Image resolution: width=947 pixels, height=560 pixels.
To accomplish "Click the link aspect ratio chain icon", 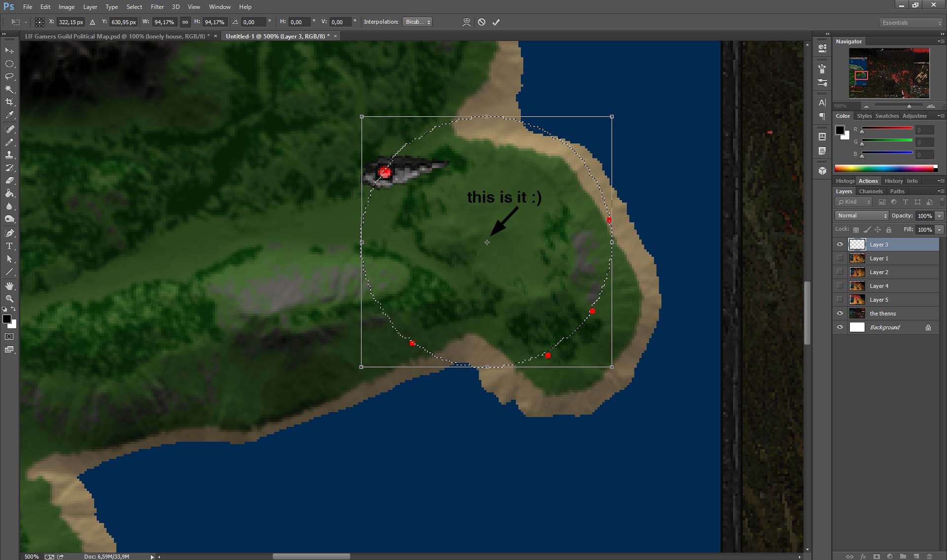I will tap(185, 22).
